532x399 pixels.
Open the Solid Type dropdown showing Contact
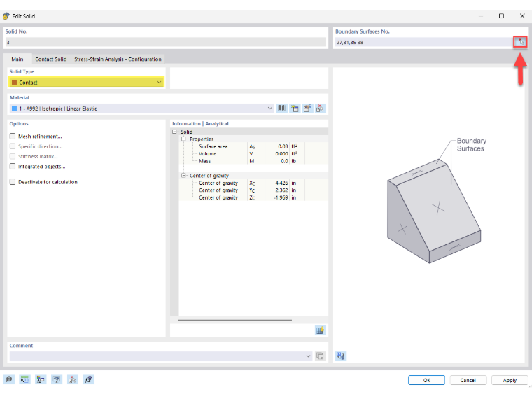[x=87, y=83]
